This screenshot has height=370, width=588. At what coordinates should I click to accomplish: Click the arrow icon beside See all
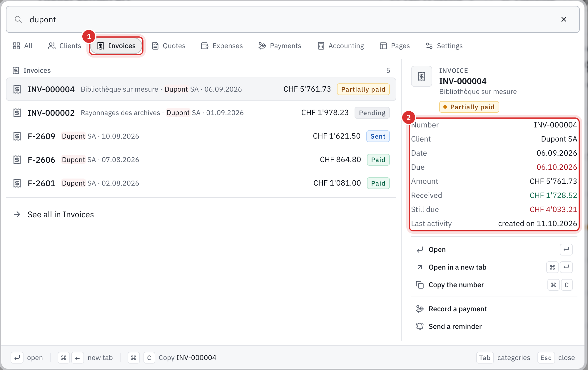coord(17,215)
